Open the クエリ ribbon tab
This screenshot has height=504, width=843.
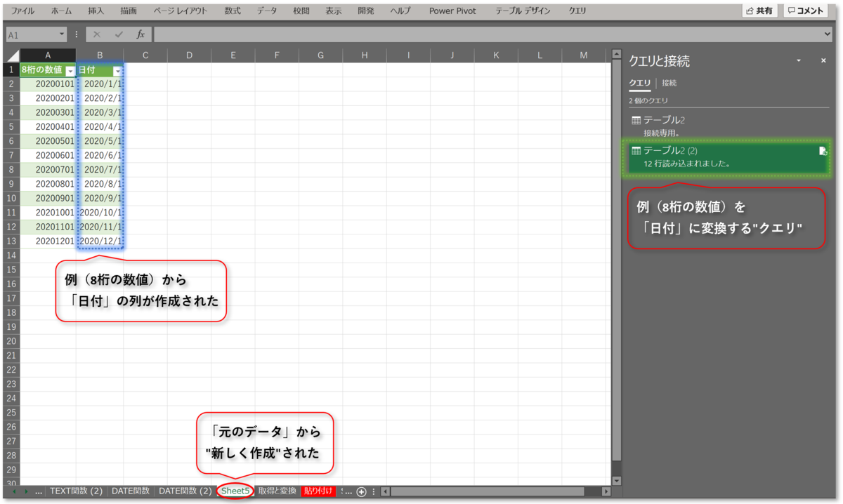coord(577,11)
